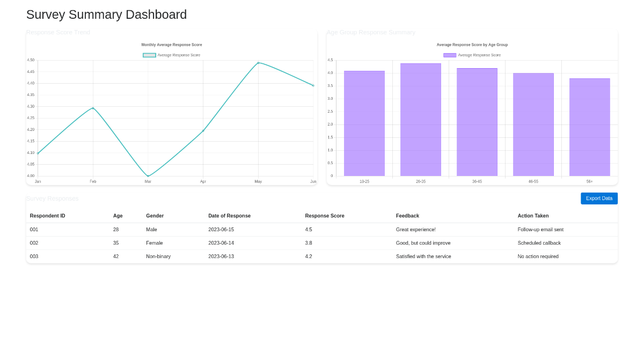Click the March low point on the line chart
644x338 pixels.
(x=148, y=175)
